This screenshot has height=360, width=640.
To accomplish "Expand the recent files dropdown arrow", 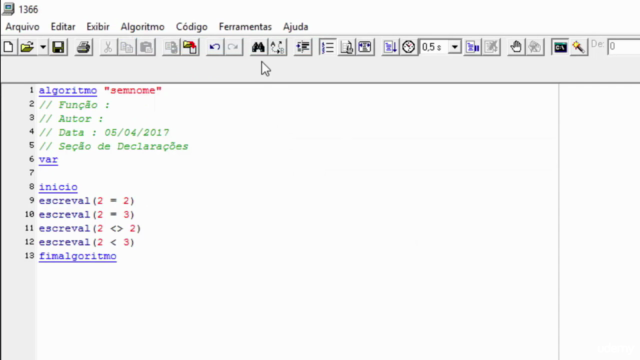I will point(43,47).
